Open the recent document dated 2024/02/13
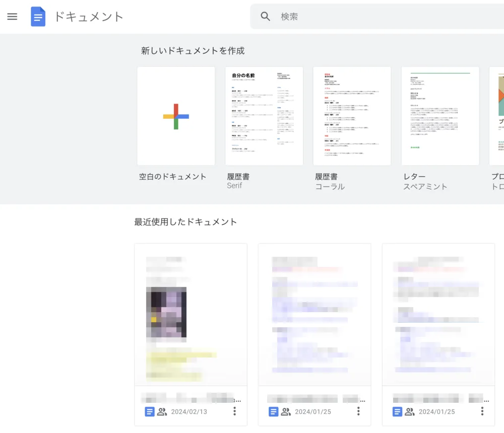This screenshot has width=504, height=433. tap(191, 315)
